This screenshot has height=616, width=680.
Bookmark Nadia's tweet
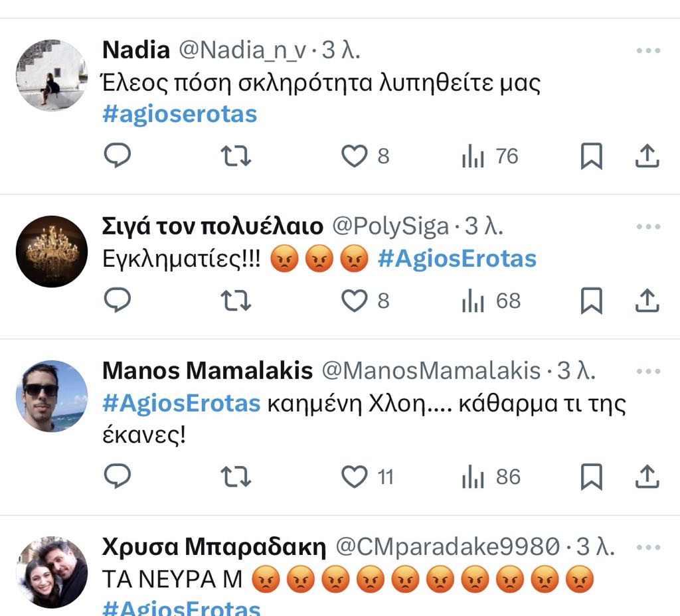591,156
